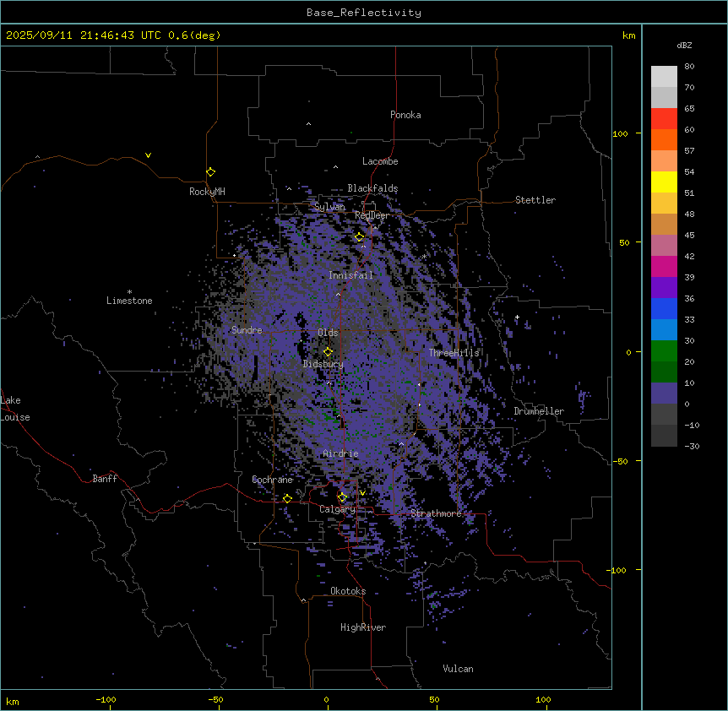Select the Drumheller town label
Viewport: 728px width, 711px height.
click(539, 411)
